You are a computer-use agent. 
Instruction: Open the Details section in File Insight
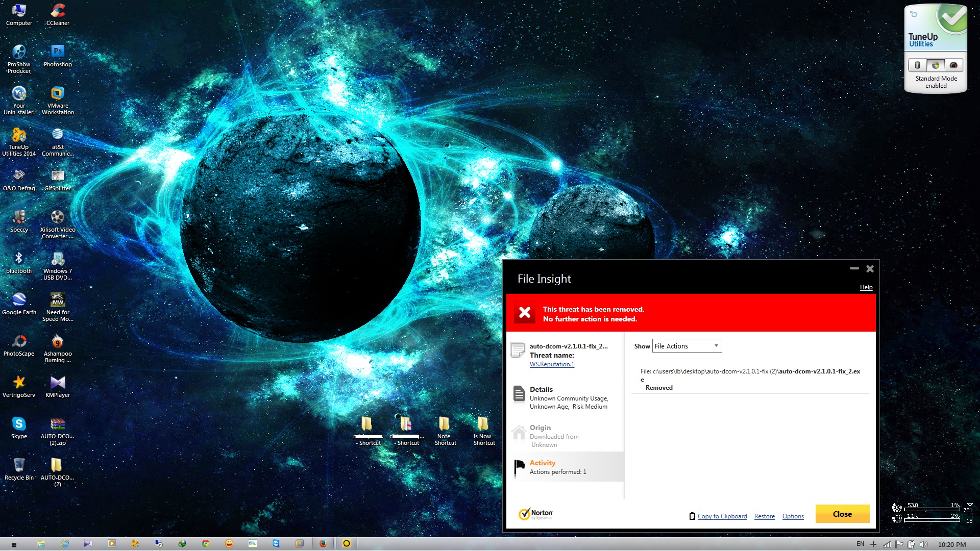click(x=566, y=397)
